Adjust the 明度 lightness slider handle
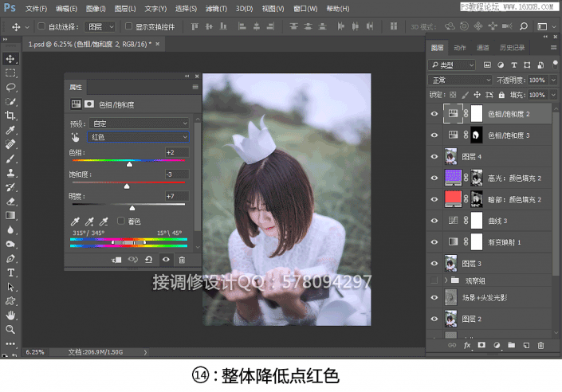The width and height of the screenshot is (562, 392). (132, 208)
